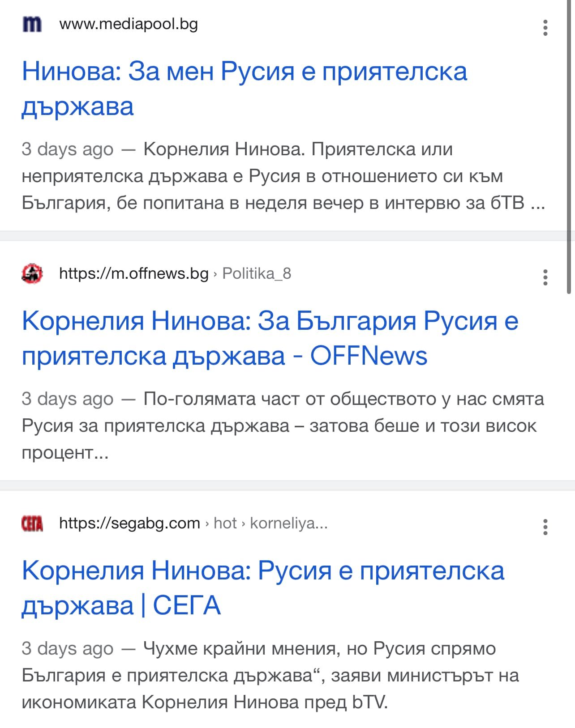The image size is (575, 728).
Task: Open three-dot menu for Mediapool result
Action: pos(545,28)
